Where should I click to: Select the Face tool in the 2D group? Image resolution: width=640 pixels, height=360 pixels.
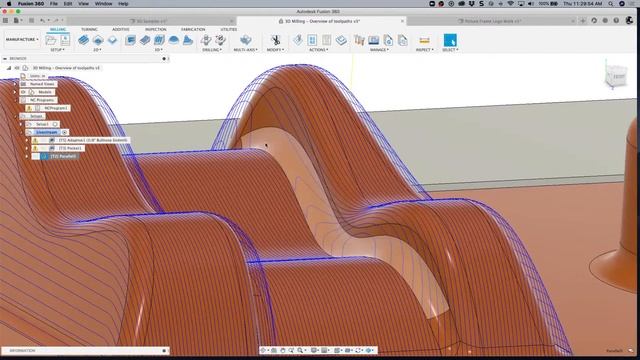pyautogui.click(x=112, y=40)
